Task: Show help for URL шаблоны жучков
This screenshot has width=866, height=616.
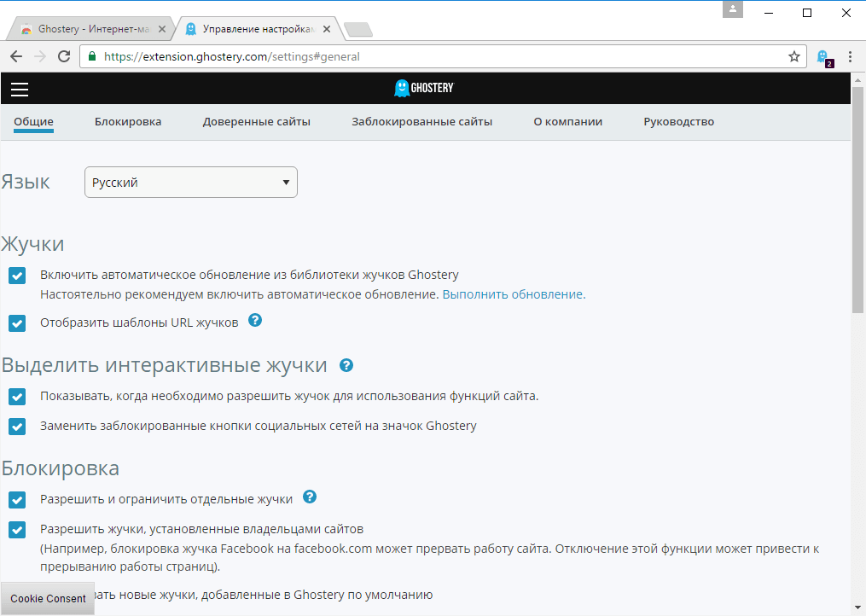Action: point(254,320)
